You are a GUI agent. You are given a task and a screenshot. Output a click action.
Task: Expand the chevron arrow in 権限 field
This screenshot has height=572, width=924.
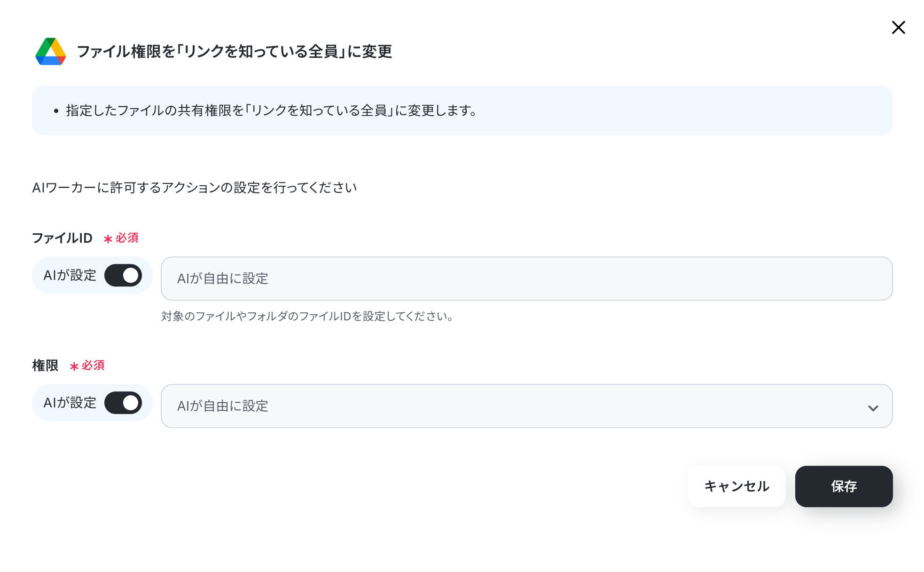click(873, 408)
